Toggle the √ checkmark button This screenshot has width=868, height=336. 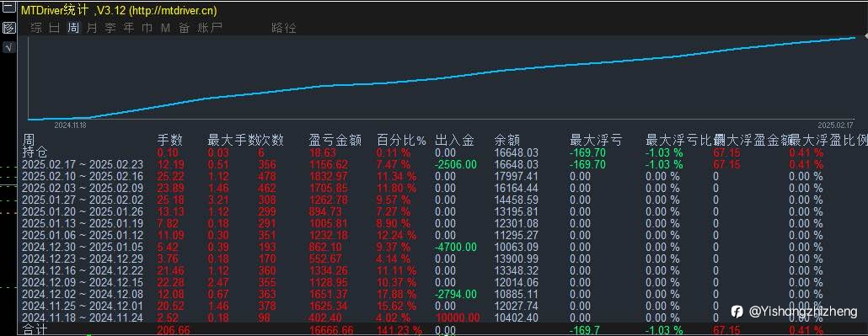pos(8,48)
